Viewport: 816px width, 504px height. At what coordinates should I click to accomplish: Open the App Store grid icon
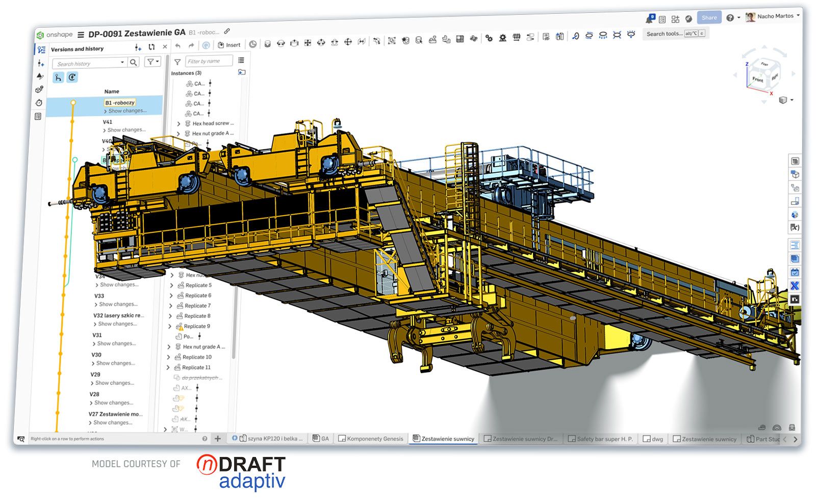point(675,19)
